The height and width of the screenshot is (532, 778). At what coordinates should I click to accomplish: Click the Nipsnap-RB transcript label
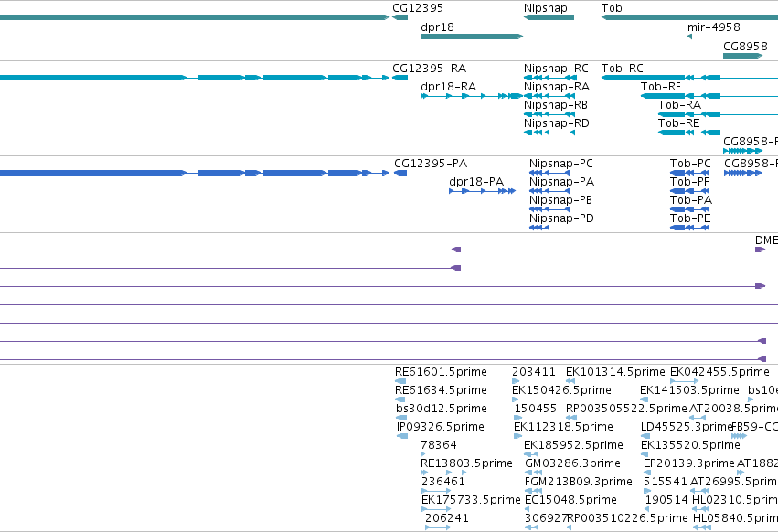pyautogui.click(x=556, y=105)
